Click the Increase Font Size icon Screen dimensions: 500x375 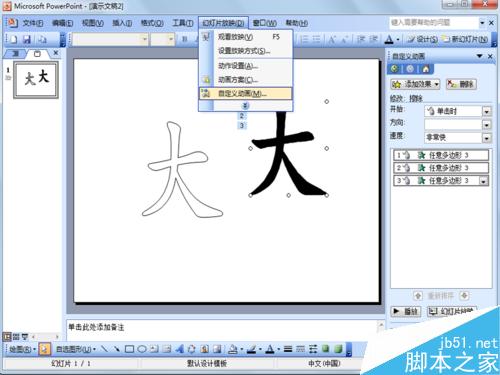(x=332, y=39)
